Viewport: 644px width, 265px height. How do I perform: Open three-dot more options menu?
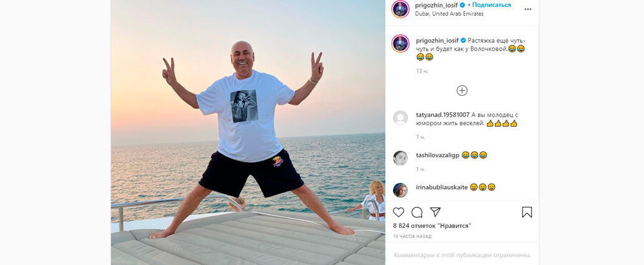point(528,9)
